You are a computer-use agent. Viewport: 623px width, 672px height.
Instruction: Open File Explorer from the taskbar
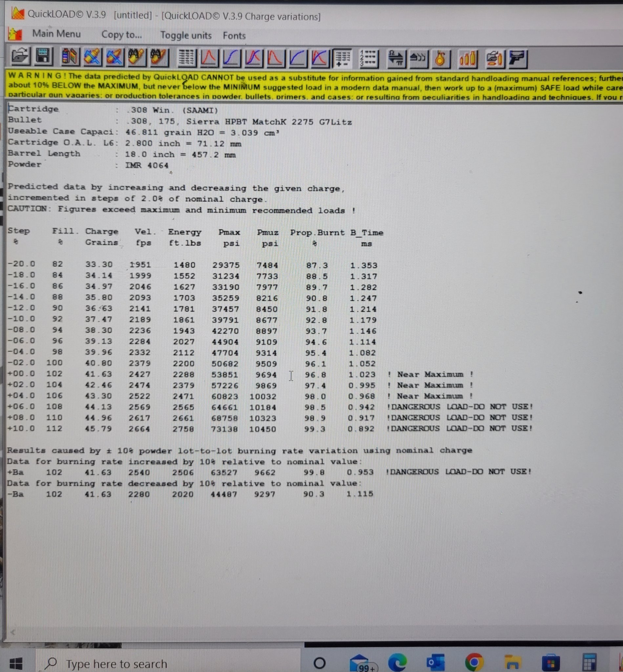coord(512,663)
